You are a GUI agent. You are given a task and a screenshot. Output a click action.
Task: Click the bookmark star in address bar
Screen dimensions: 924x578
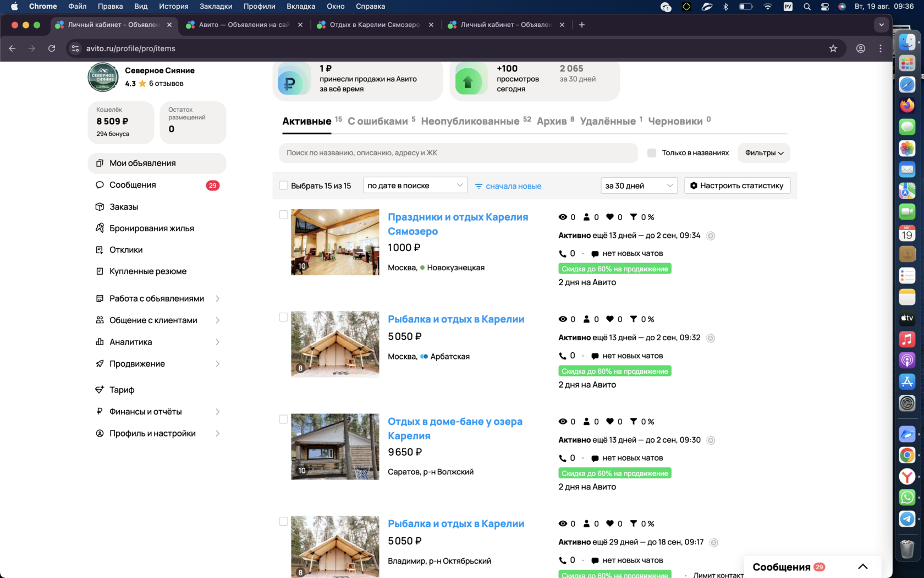coord(833,48)
